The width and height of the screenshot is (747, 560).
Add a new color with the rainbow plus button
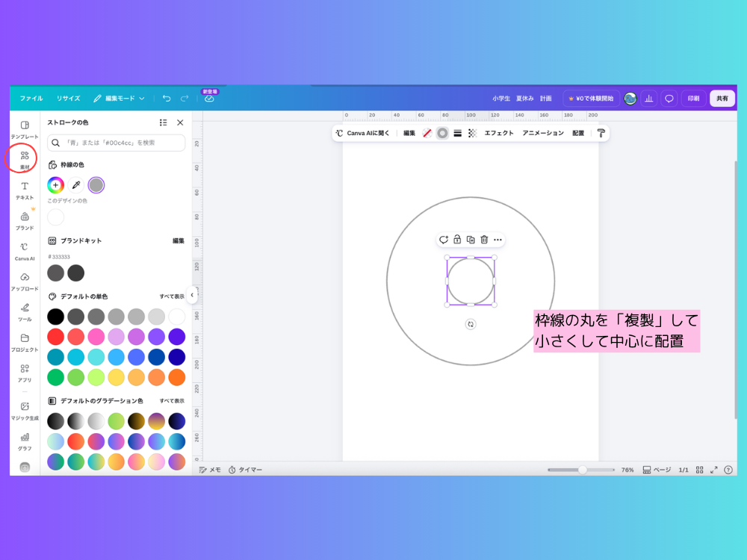pyautogui.click(x=56, y=184)
